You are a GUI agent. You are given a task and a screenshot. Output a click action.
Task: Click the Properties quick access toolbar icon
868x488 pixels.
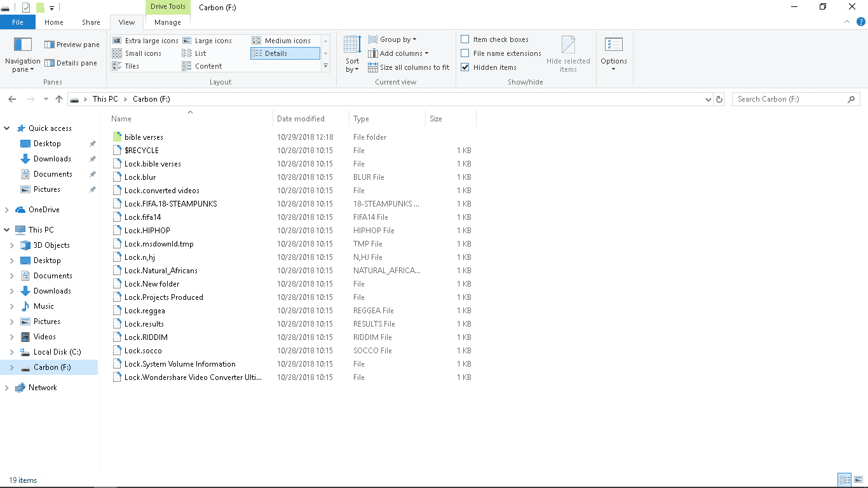click(26, 8)
